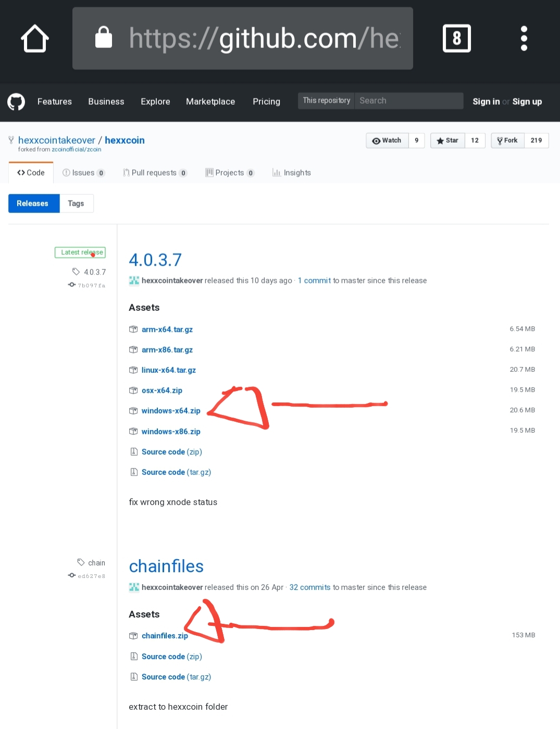Open commit ed627e8

(87, 576)
